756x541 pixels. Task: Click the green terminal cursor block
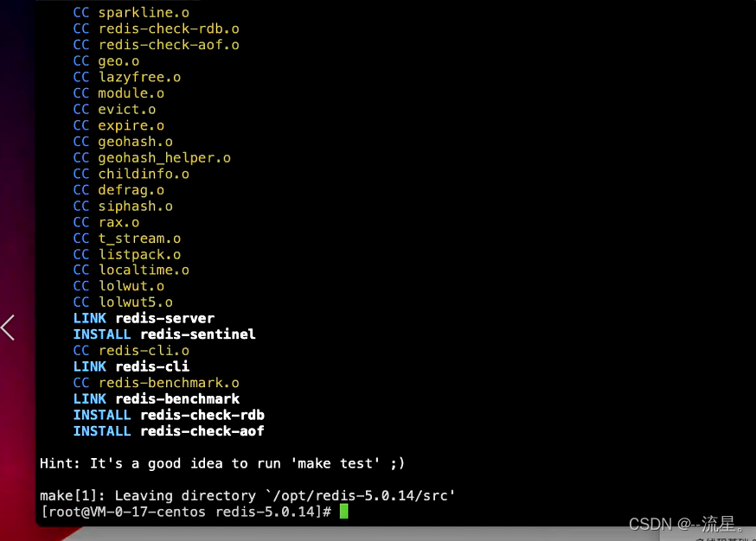click(343, 511)
